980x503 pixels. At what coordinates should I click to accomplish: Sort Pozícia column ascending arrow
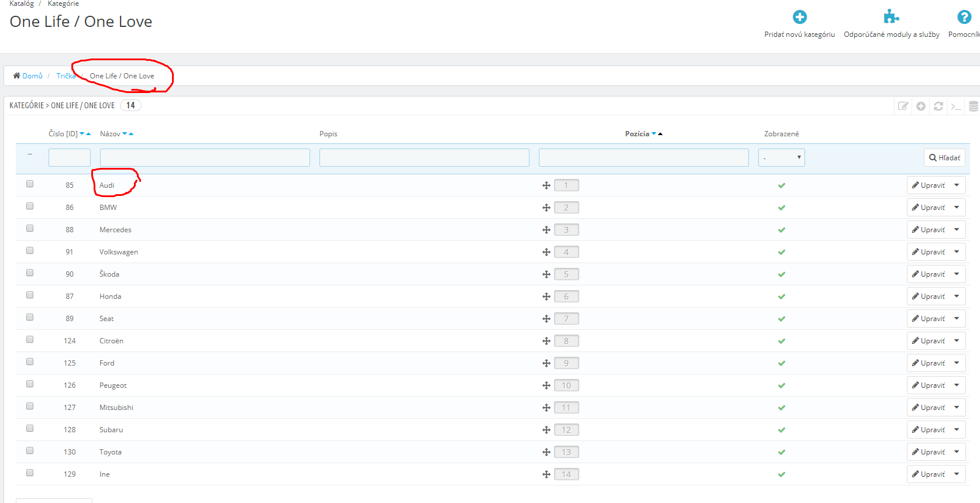(x=660, y=134)
